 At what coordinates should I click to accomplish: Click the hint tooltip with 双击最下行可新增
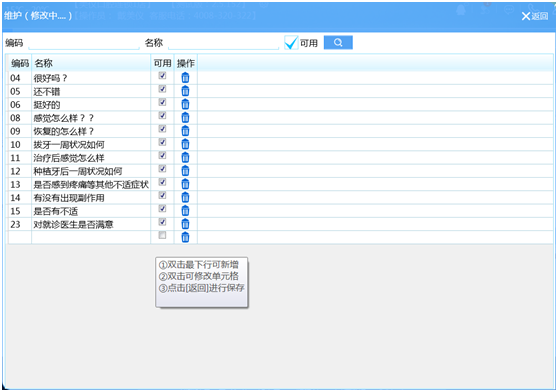[202, 282]
